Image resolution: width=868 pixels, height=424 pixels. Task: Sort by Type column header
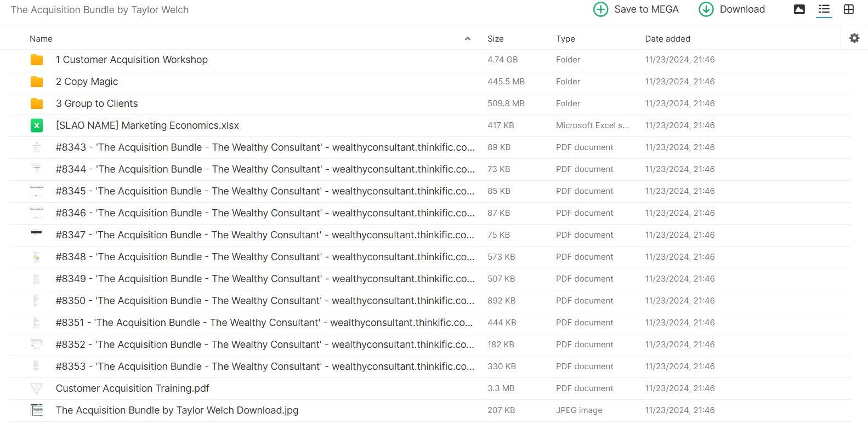565,39
